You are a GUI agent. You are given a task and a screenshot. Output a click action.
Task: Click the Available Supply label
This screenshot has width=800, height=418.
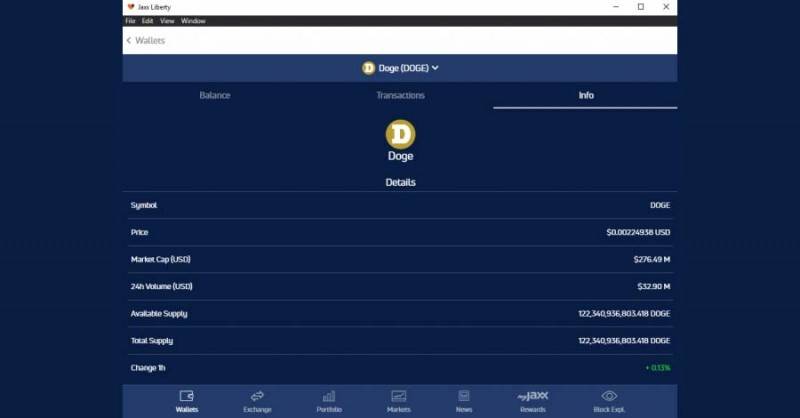(159, 313)
